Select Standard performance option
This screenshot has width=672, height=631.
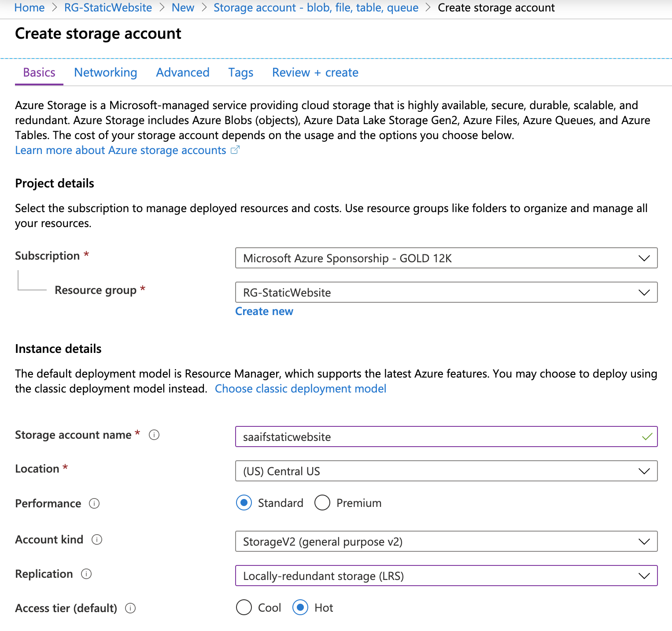pos(244,503)
